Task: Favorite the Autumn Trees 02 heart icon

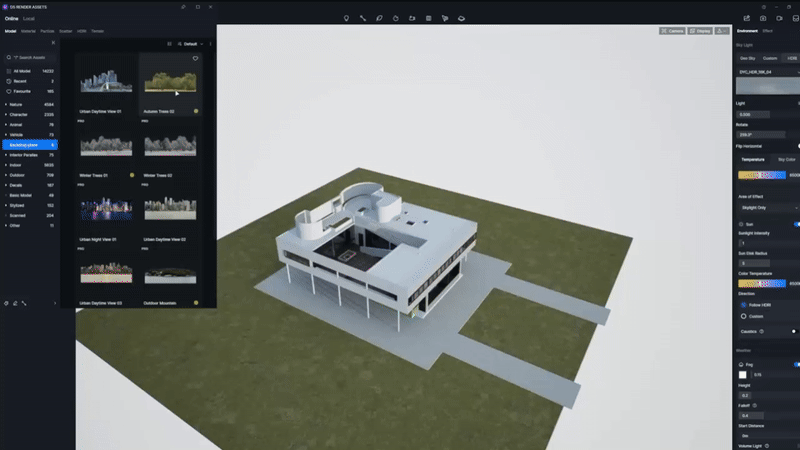Action: tap(195, 59)
